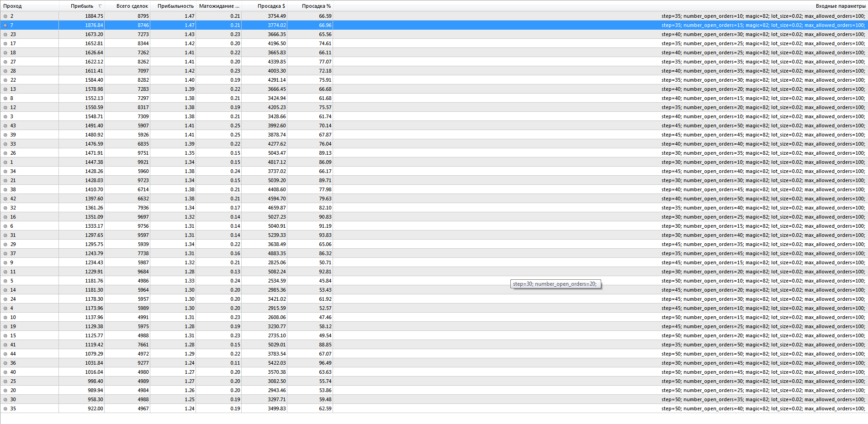Click the drawdown percent 76.04
Image resolution: width=868 pixels, height=424 pixels.
pyautogui.click(x=325, y=144)
